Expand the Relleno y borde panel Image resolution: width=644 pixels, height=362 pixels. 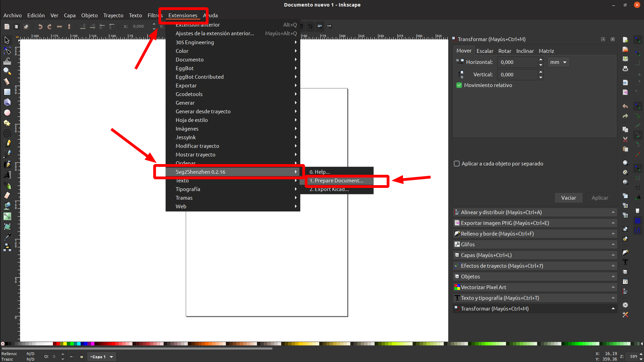coord(535,234)
